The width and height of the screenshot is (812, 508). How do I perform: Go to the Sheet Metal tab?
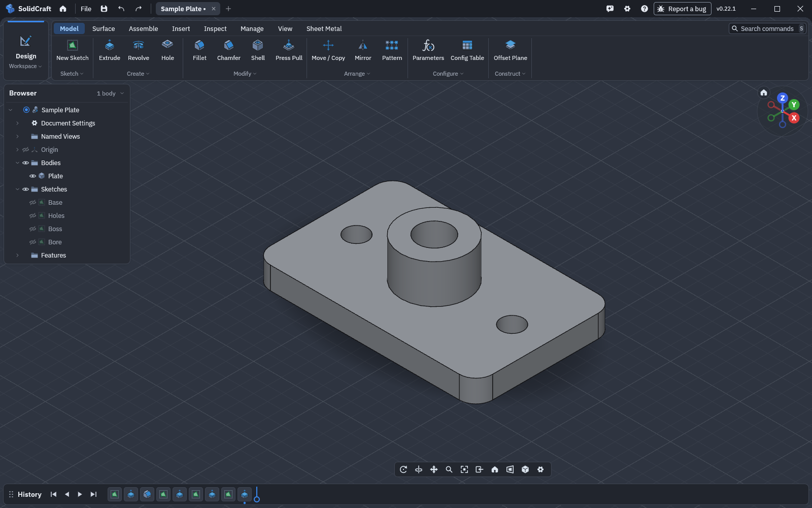[324, 29]
